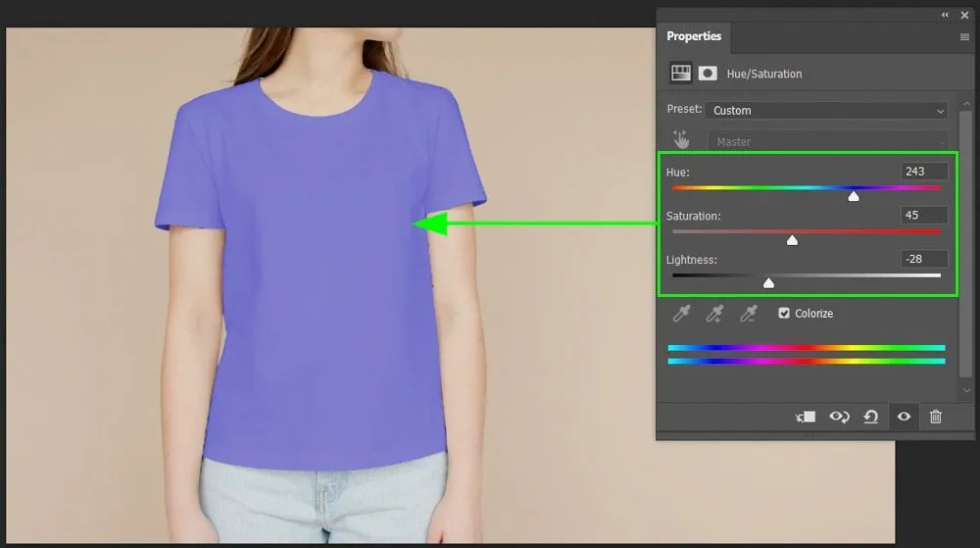Screen dimensions: 980x548
Task: Click the view previous state icon
Action: [839, 417]
